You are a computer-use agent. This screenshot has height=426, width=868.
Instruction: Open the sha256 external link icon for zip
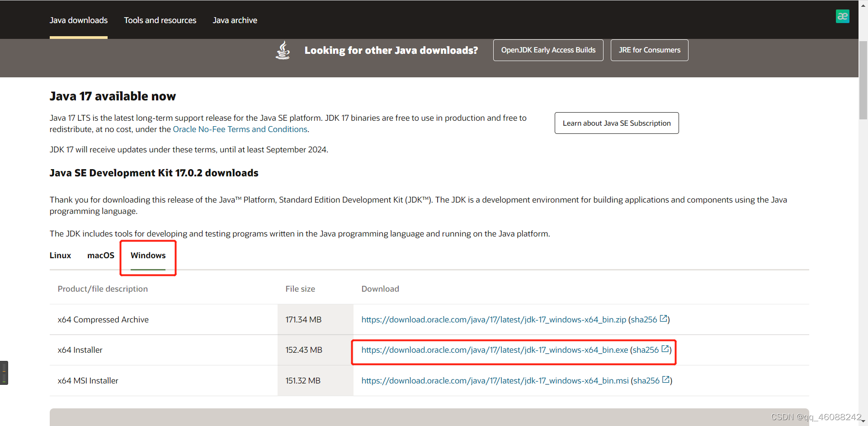click(664, 319)
